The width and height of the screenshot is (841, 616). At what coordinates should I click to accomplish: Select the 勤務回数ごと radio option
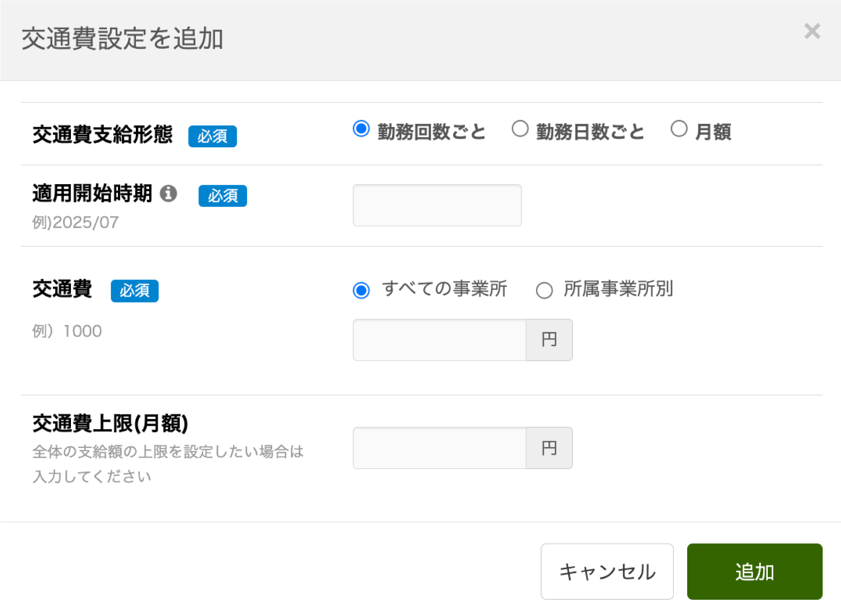coord(361,129)
